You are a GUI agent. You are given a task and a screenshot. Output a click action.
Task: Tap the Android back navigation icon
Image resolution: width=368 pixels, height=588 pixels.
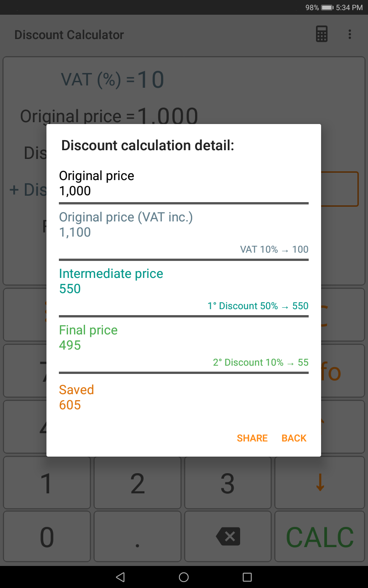121,577
